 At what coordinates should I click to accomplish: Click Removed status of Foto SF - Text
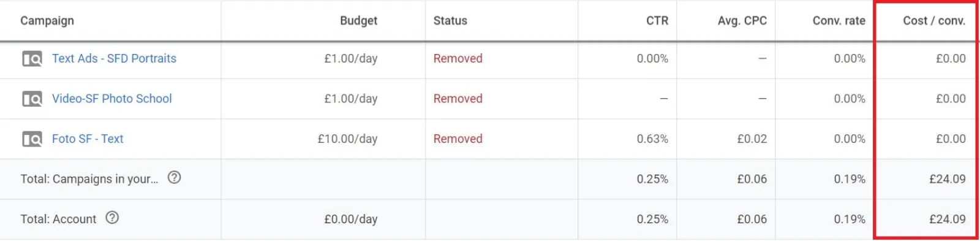coord(458,139)
